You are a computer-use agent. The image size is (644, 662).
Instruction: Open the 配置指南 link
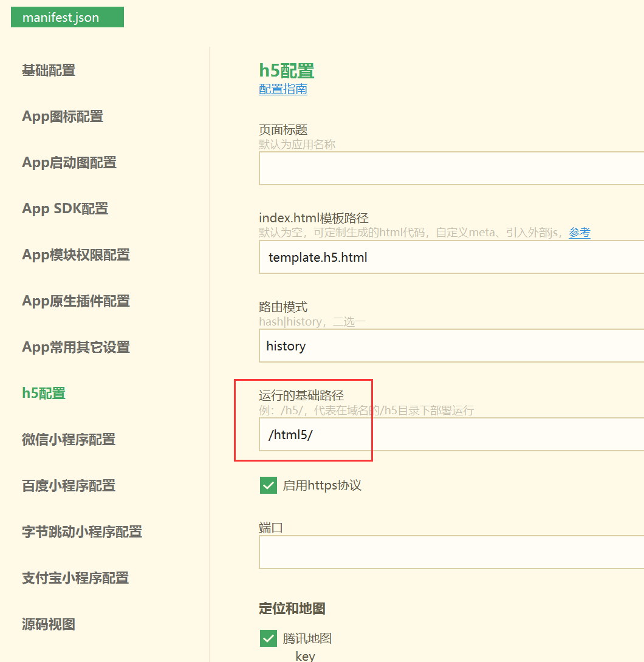tap(283, 89)
